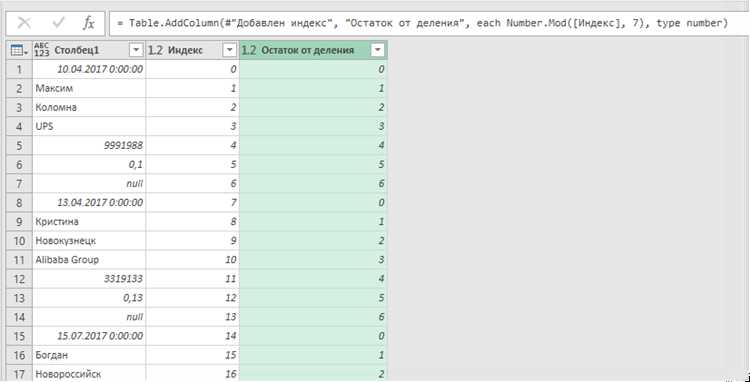Select the Индекс column header

pos(193,50)
